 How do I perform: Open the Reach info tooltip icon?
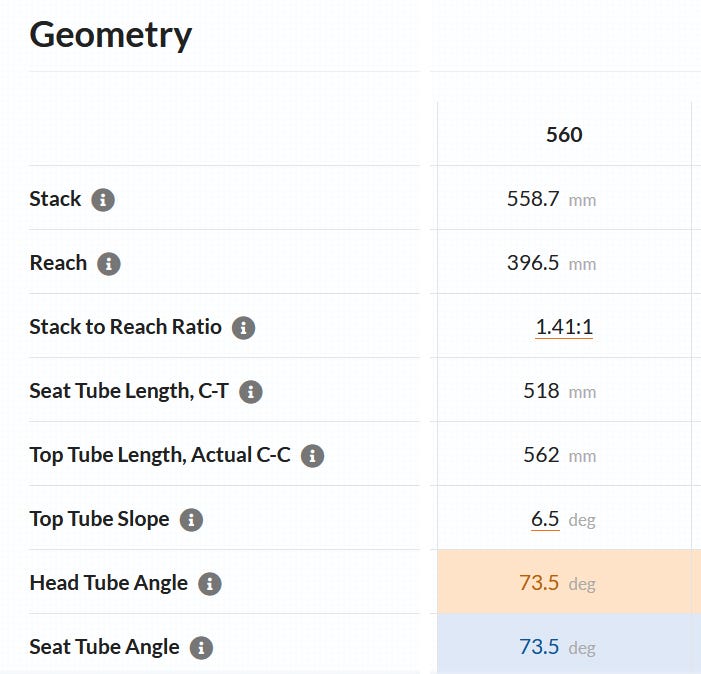[x=108, y=264]
